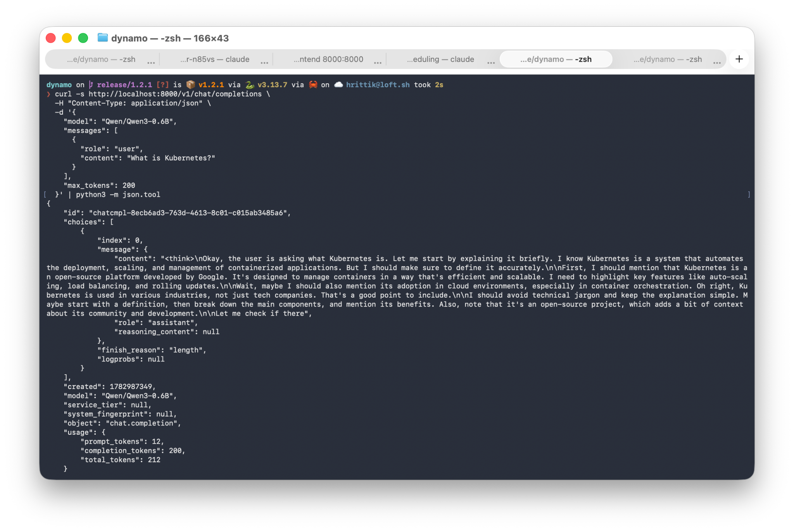
Task: Click the request "model": "Qwen/Qwen3-0.6B" line
Action: (120, 121)
